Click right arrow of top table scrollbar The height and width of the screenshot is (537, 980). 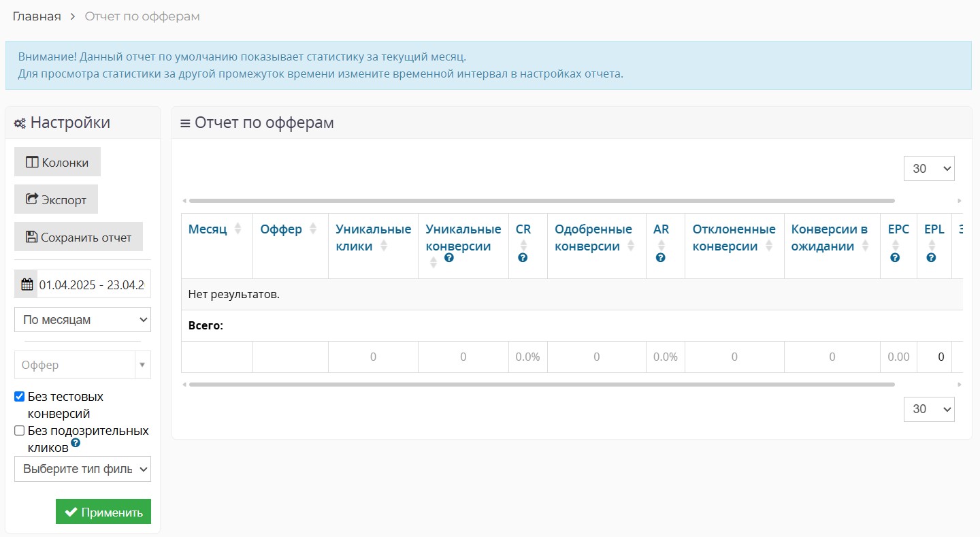960,201
